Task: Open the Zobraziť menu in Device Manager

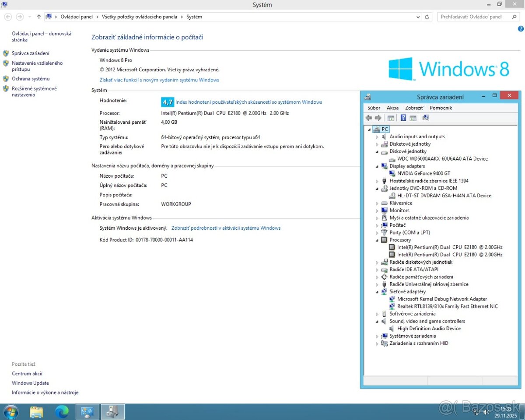Action: tap(414, 108)
